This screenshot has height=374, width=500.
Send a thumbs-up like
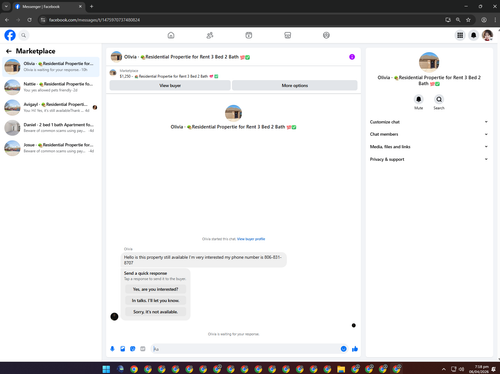[x=355, y=349]
